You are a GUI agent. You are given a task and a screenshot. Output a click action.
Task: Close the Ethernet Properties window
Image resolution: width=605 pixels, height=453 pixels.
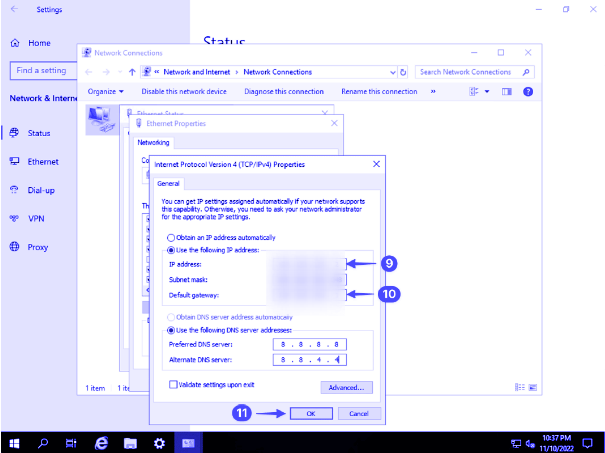point(334,123)
